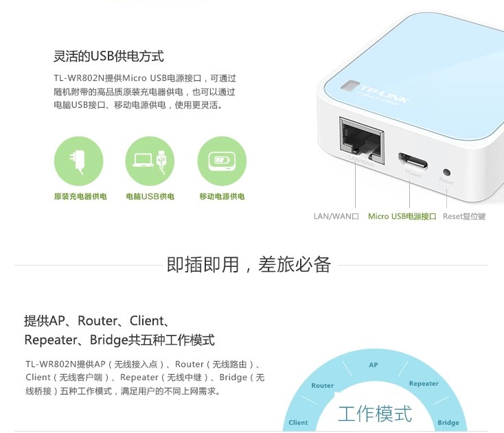Select the Repeater segment in mode dial
Screen dimensions: 504x433
tap(424, 384)
